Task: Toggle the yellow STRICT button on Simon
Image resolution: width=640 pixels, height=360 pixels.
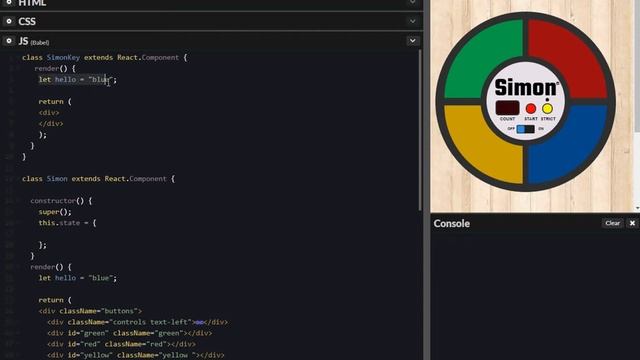Action: [547, 109]
